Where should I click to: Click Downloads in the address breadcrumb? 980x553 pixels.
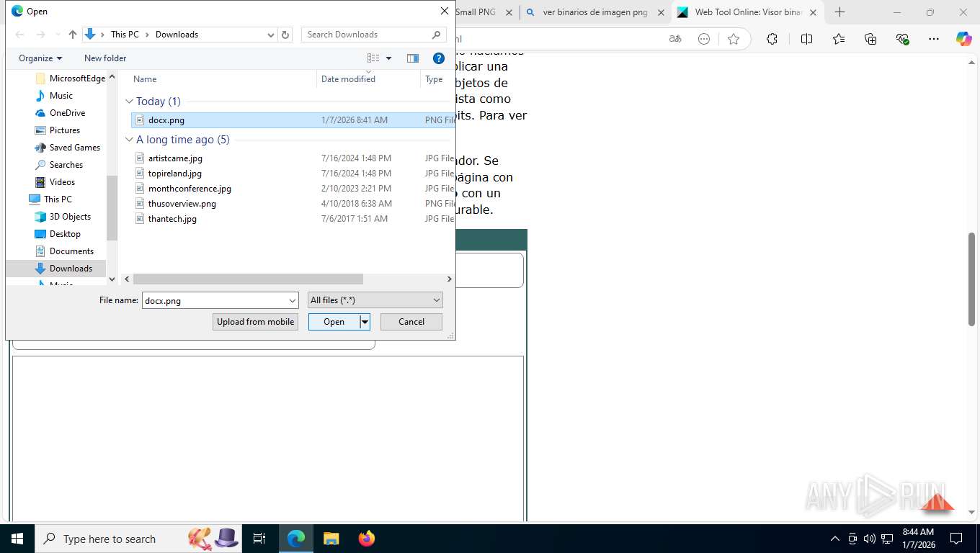pos(177,35)
